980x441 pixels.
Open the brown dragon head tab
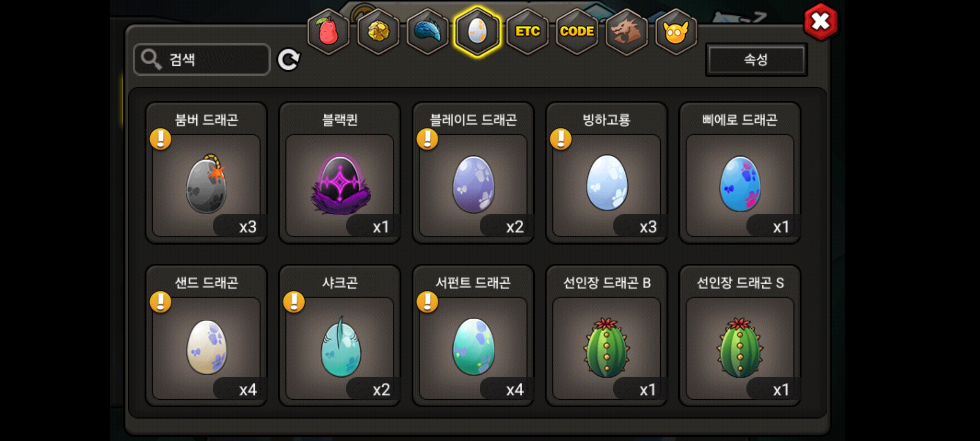coord(626,32)
